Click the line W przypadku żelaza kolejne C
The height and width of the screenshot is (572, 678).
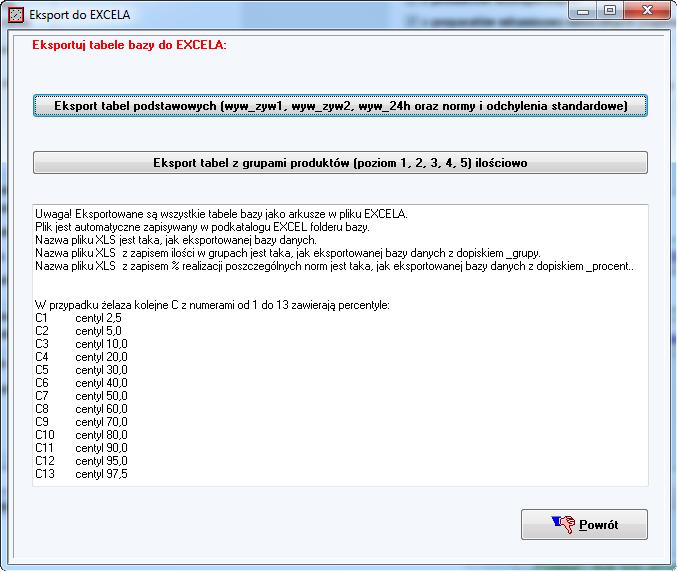[x=212, y=305]
